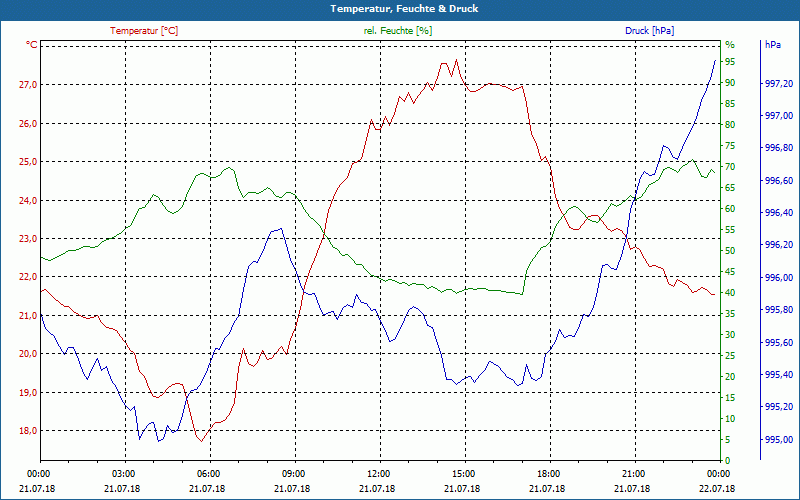Click pressure axis value 995,20
Screen dimensions: 800x500
point(780,407)
